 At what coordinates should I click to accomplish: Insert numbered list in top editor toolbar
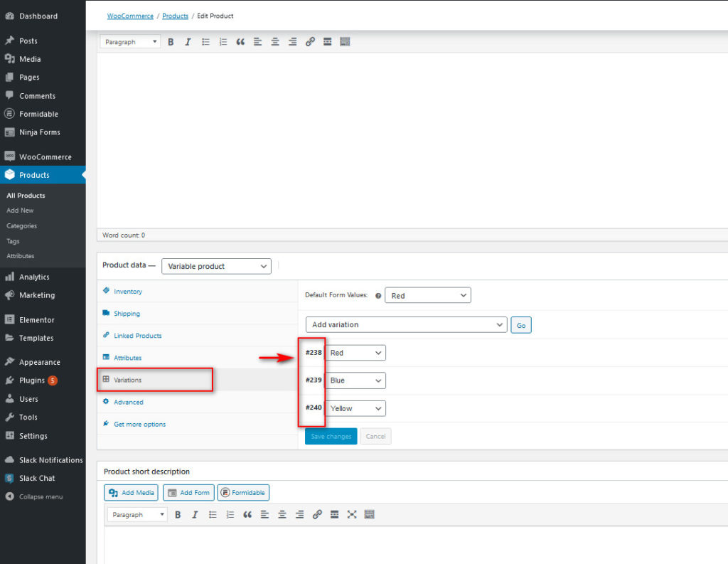(223, 42)
